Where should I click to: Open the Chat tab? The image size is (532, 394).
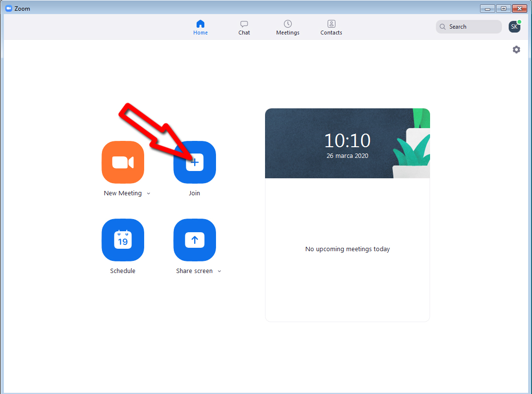point(244,28)
